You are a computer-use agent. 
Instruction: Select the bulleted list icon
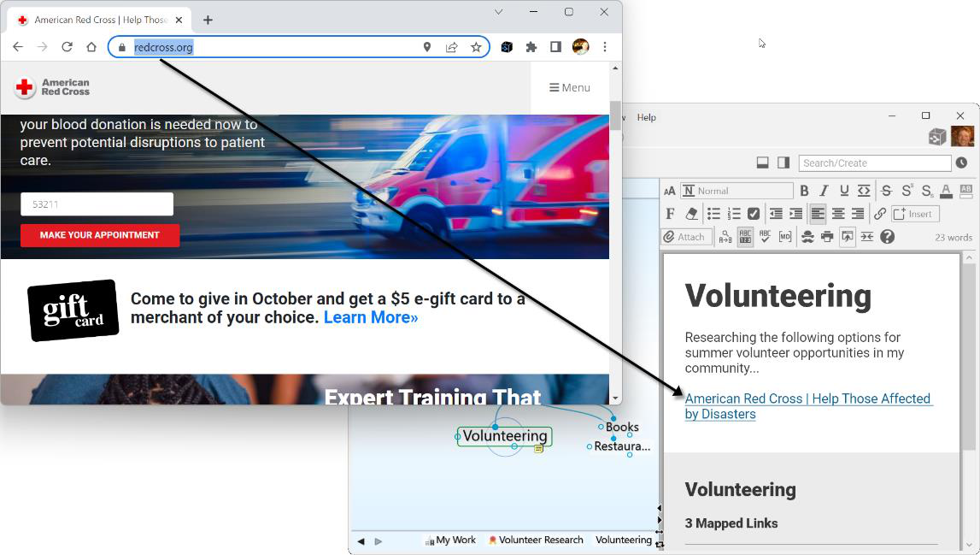pyautogui.click(x=713, y=214)
